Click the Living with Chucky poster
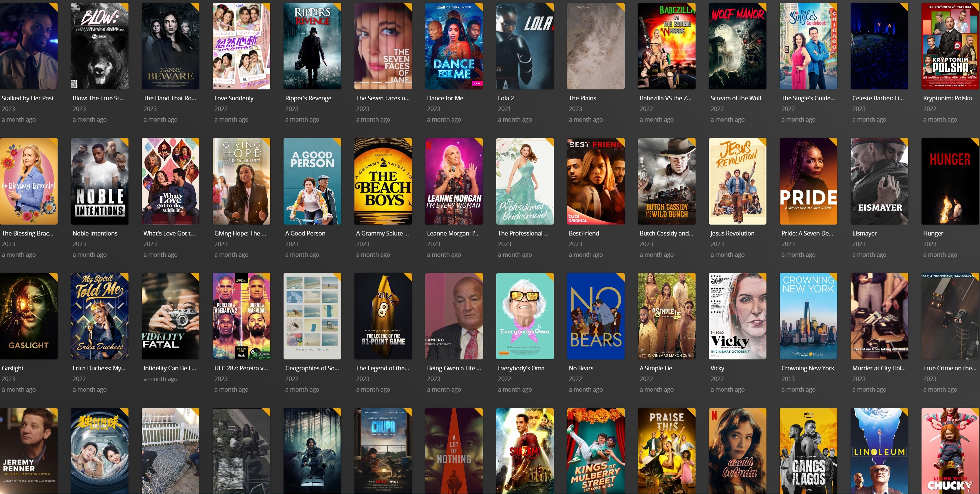This screenshot has height=494, width=980. click(950, 451)
